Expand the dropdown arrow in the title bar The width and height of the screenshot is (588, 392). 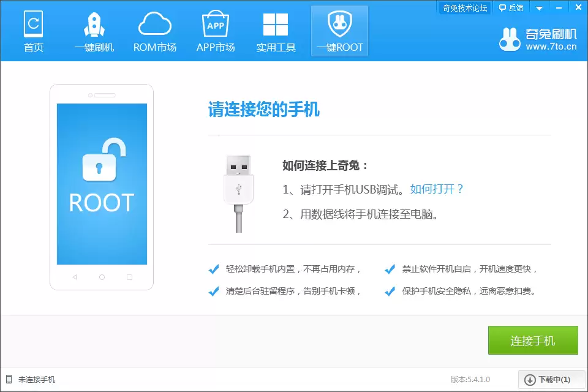539,7
